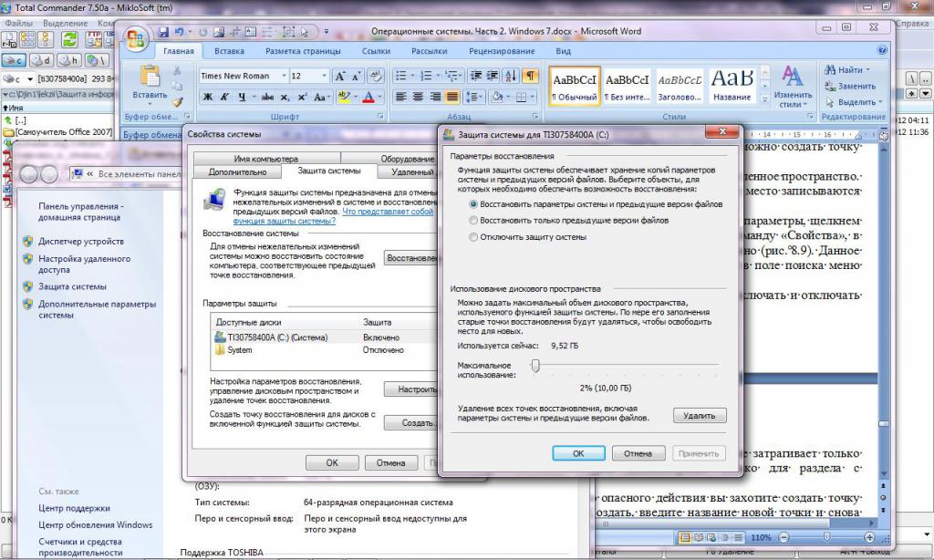Screen dimensions: 934x560
Task: Apply strikethrough formatting in Word
Action: 267,97
